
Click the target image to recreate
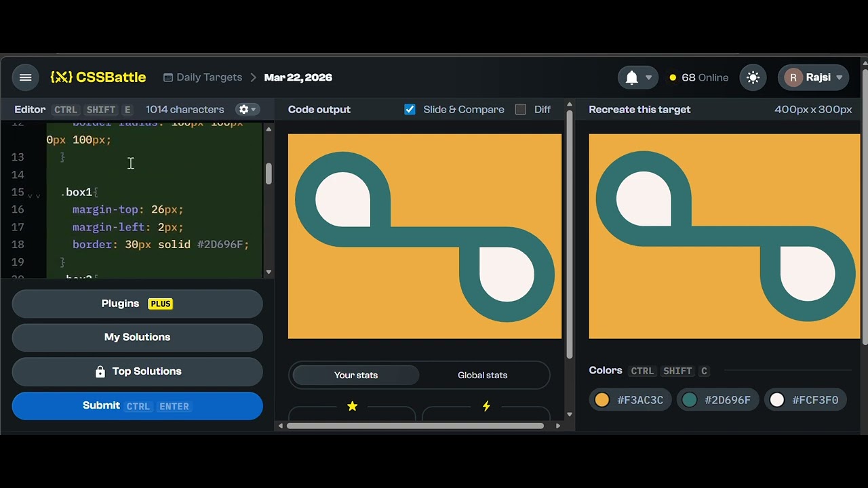[x=724, y=236]
